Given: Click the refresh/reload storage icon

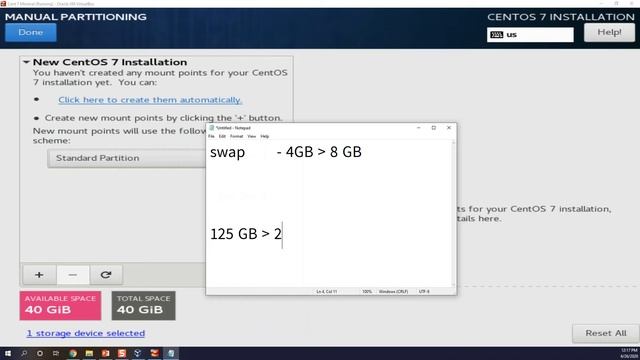Looking at the screenshot, I should pyautogui.click(x=106, y=275).
